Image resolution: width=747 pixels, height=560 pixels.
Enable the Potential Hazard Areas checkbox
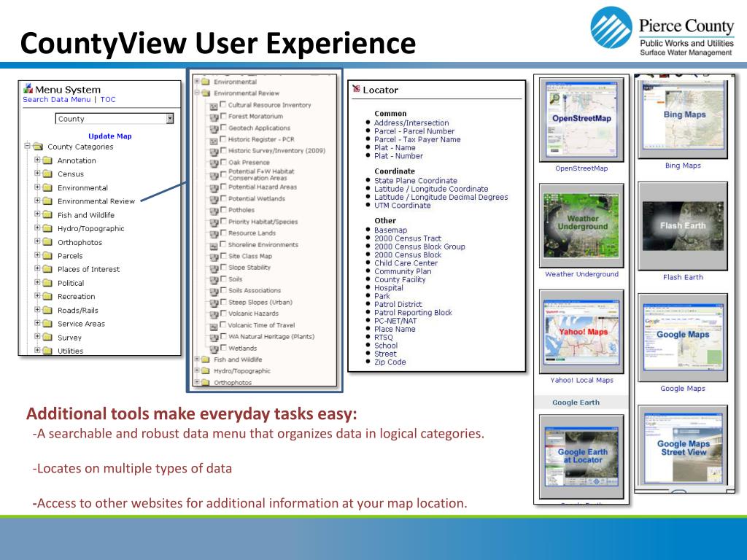point(223,186)
